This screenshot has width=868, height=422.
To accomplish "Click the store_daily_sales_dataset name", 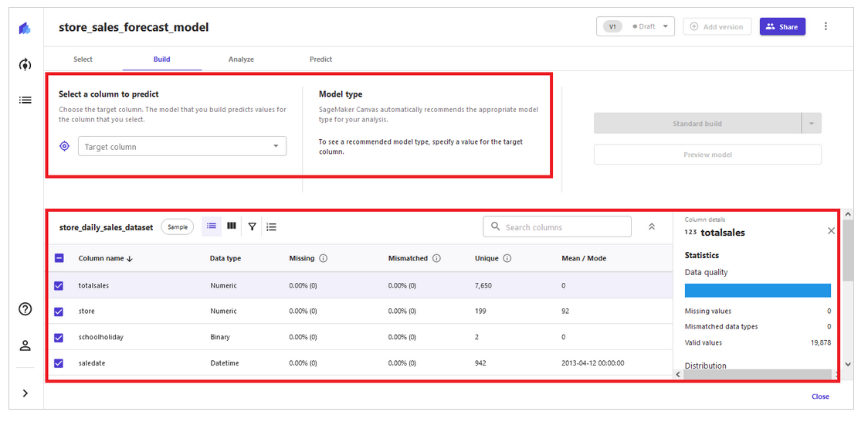I will [x=106, y=227].
